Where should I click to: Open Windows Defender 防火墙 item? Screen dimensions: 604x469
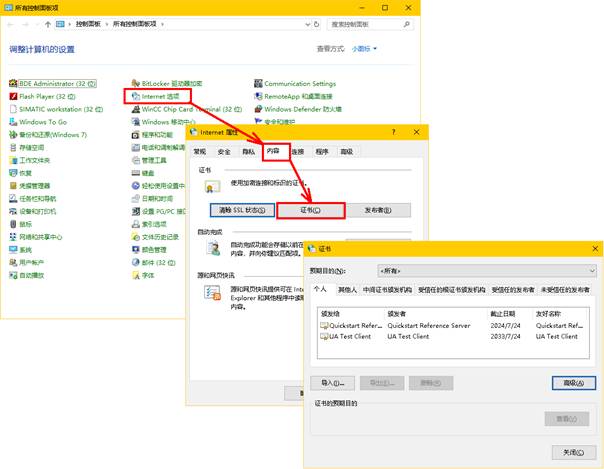pyautogui.click(x=302, y=109)
